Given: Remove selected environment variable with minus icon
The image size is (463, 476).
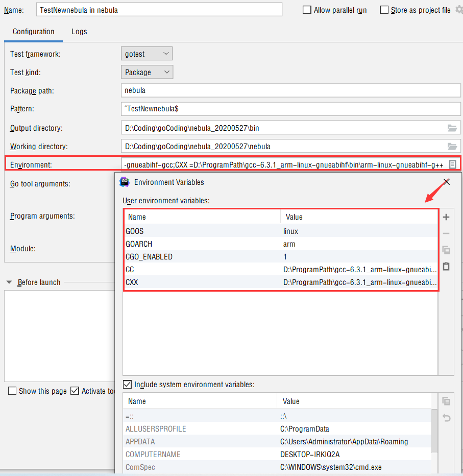Looking at the screenshot, I should click(446, 233).
